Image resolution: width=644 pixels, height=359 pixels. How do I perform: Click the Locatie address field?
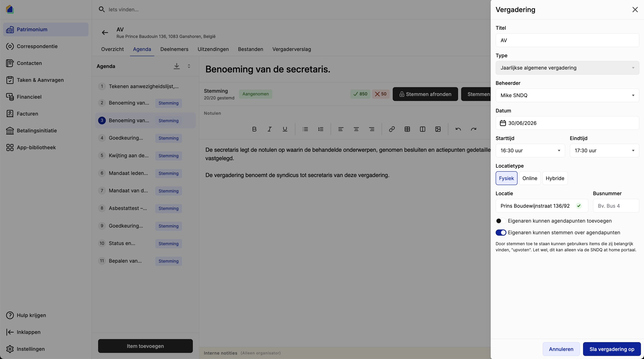click(542, 206)
